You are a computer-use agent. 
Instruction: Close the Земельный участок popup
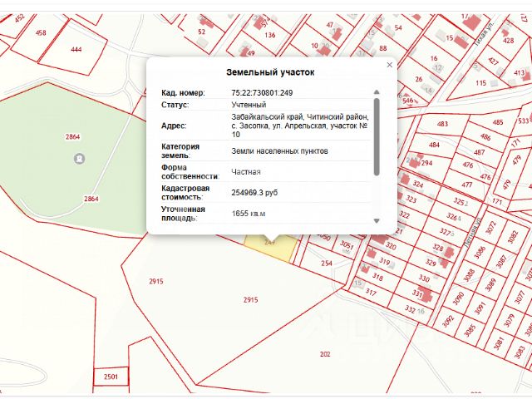[x=390, y=65]
